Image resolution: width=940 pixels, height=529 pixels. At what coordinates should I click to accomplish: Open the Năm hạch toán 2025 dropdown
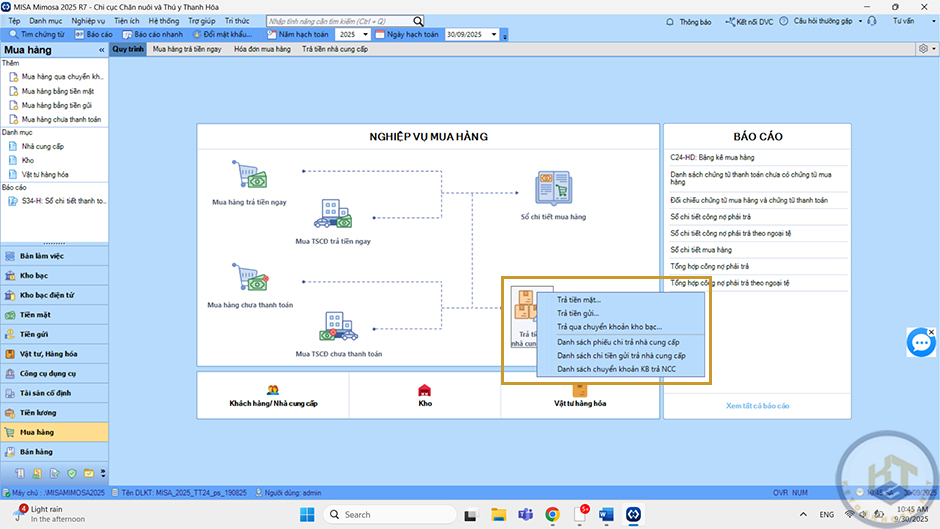click(365, 34)
